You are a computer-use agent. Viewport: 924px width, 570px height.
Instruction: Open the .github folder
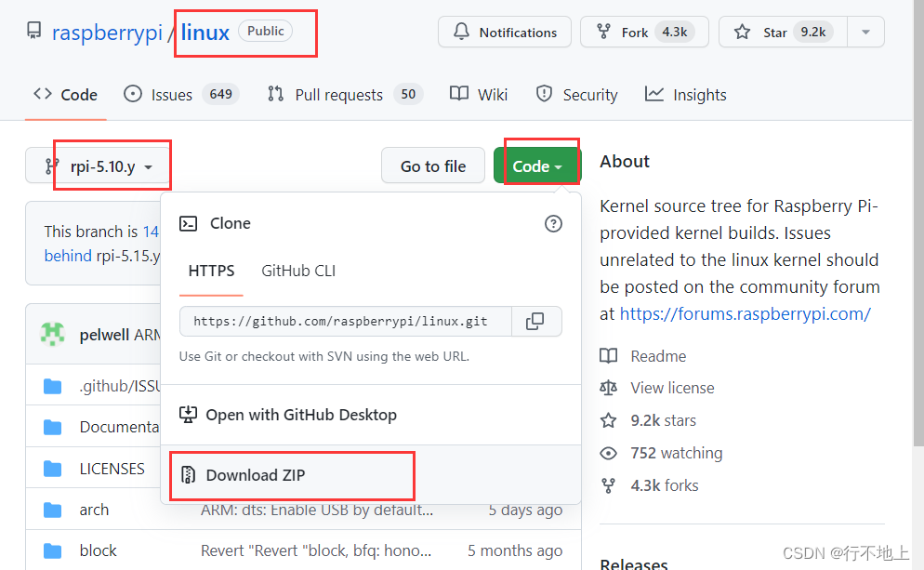pyautogui.click(x=120, y=386)
